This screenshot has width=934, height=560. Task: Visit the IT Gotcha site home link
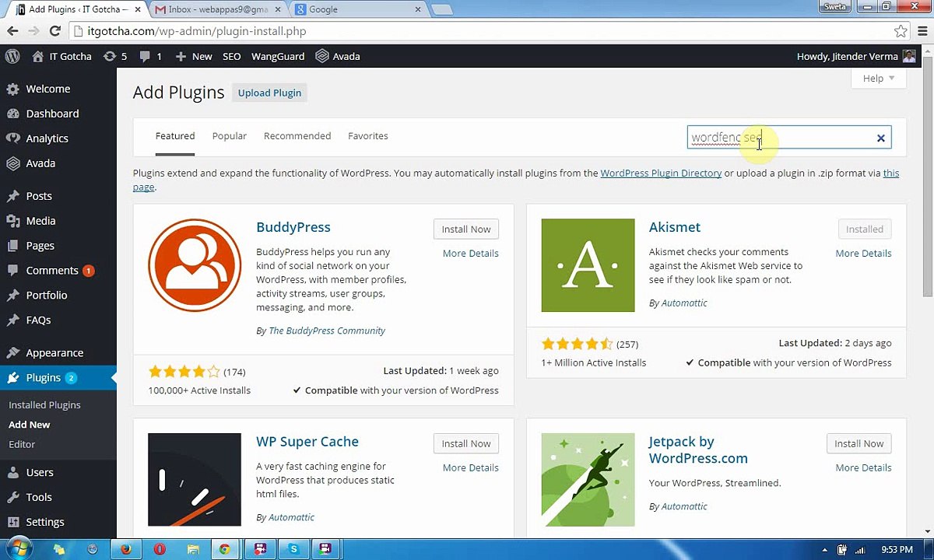pyautogui.click(x=61, y=56)
